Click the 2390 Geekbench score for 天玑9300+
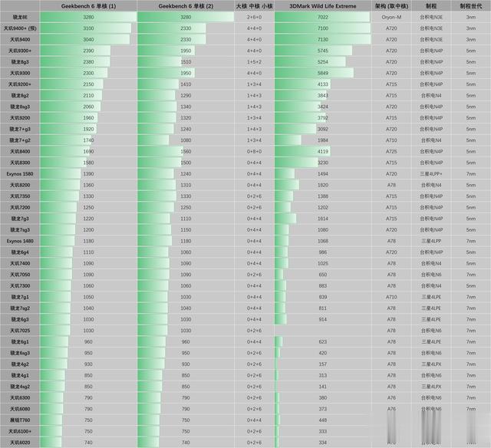The height and width of the screenshot is (448, 491). pyautogui.click(x=88, y=51)
